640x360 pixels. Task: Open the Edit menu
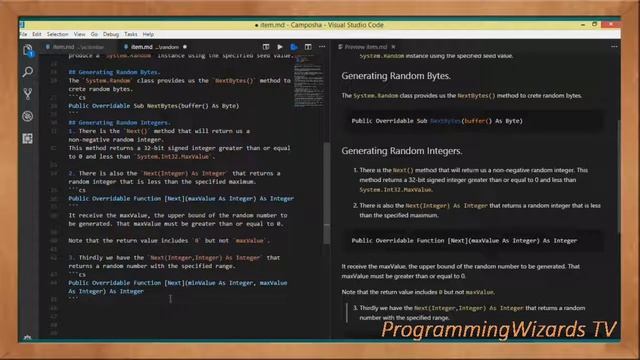[37, 34]
